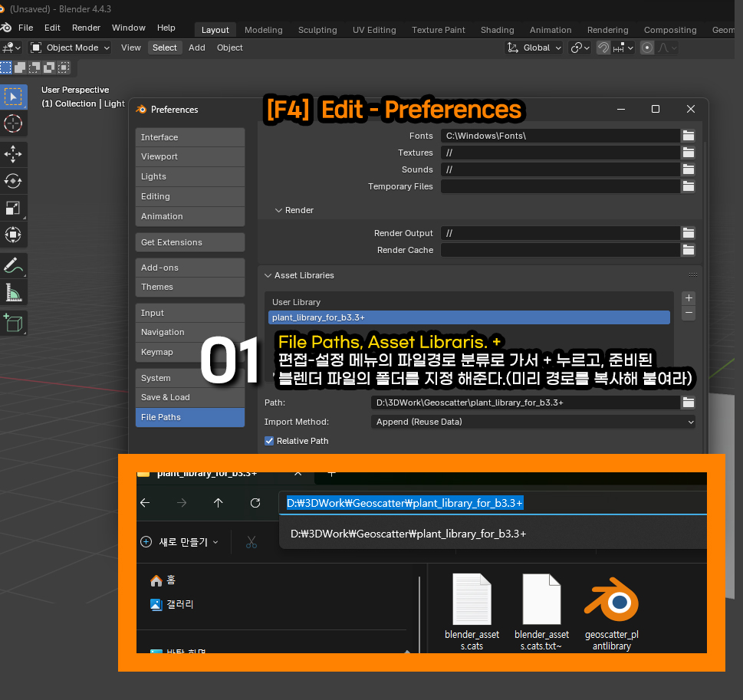Browse folder for Sounds path

[x=689, y=169]
